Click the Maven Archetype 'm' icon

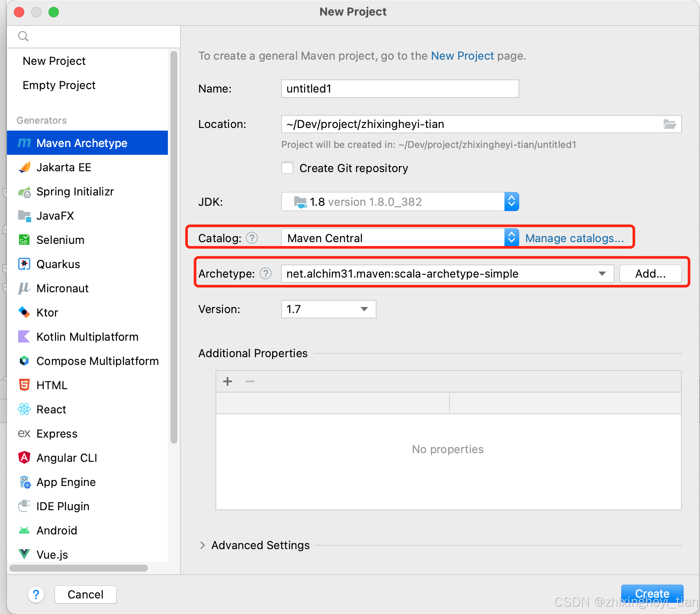24,143
